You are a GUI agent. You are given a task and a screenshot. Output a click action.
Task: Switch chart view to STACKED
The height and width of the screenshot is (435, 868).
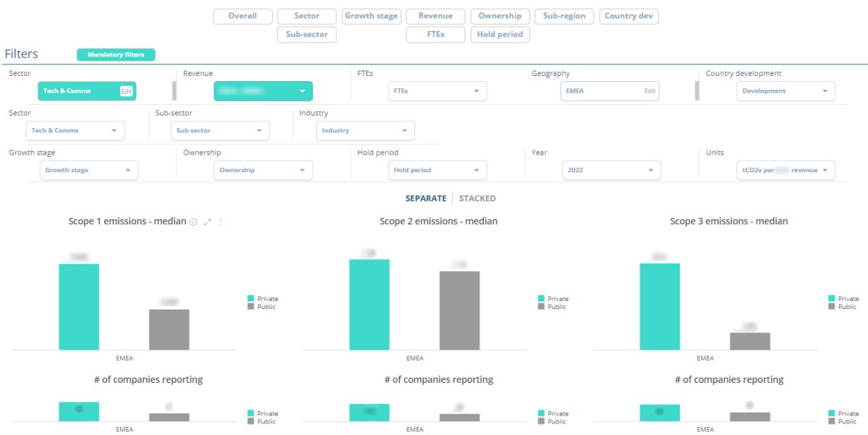pyautogui.click(x=477, y=198)
